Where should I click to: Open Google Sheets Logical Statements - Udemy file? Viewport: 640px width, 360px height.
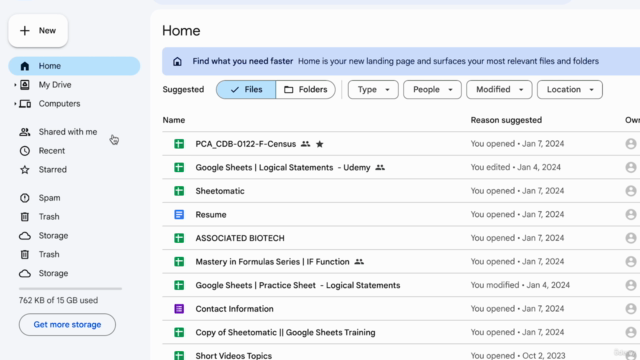pyautogui.click(x=283, y=167)
